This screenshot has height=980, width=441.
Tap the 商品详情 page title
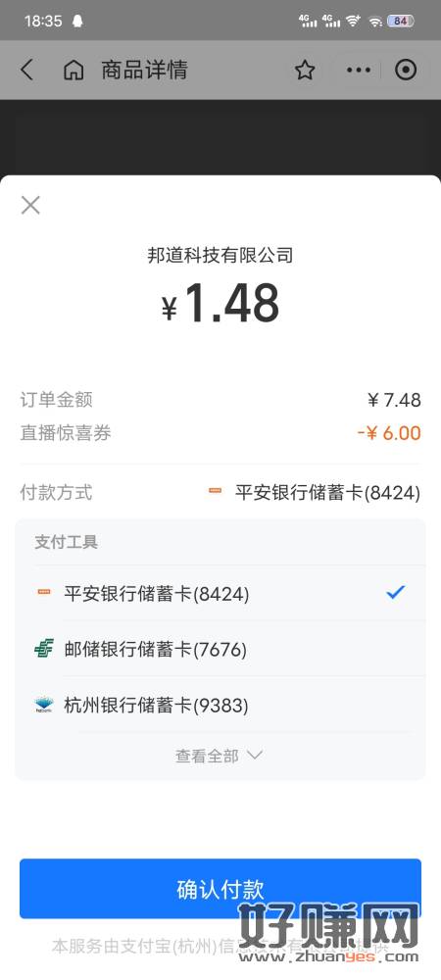pyautogui.click(x=144, y=70)
